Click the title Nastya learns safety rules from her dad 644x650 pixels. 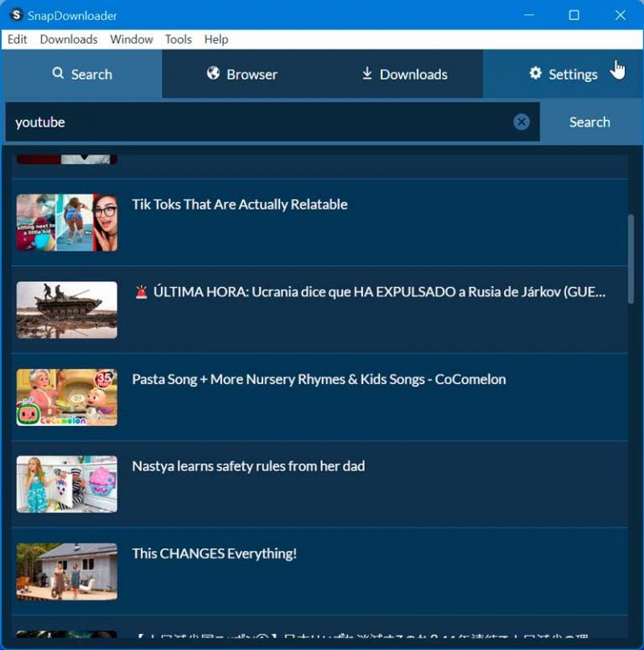pos(248,466)
